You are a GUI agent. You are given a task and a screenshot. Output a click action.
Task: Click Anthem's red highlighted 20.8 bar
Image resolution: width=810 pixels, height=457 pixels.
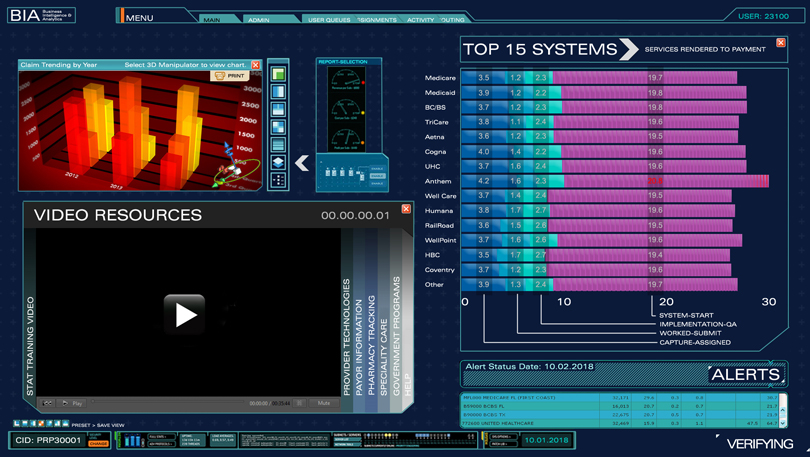[666, 181]
